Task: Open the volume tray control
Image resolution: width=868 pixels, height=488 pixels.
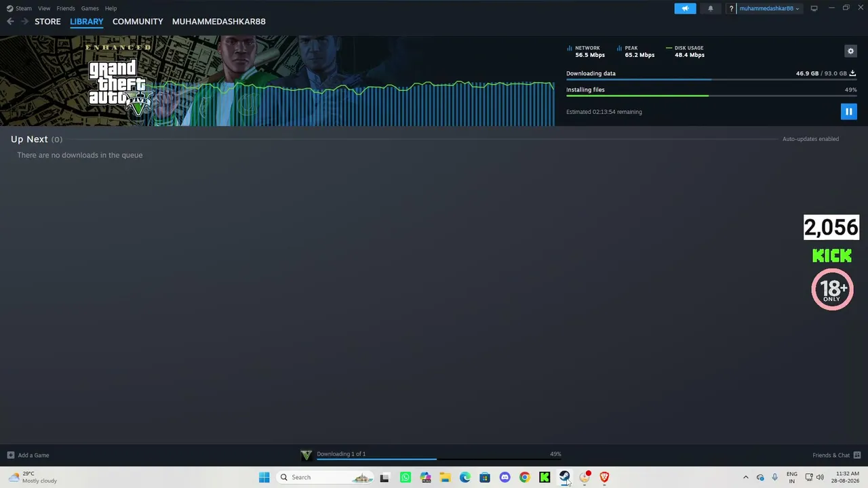Action: tap(821, 477)
